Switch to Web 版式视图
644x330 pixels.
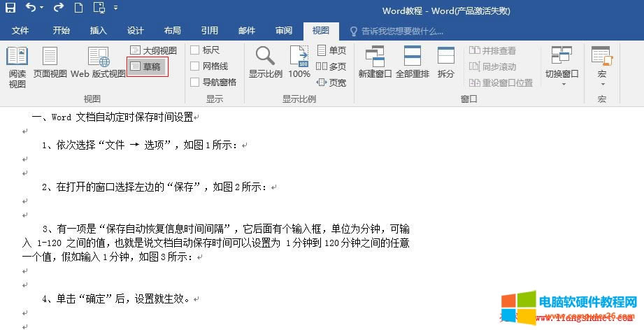pyautogui.click(x=98, y=63)
